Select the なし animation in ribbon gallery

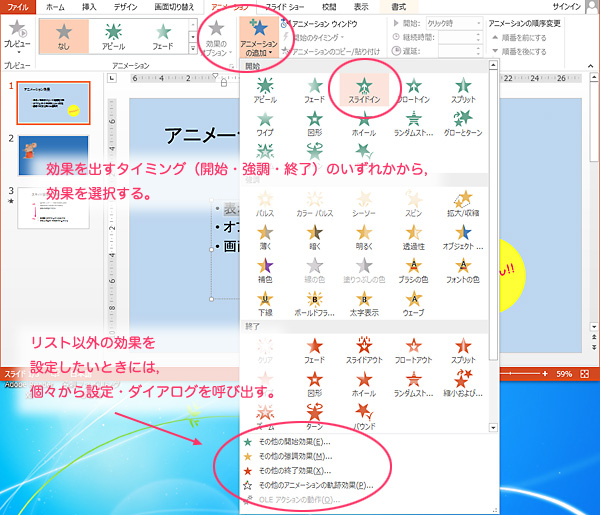pos(64,37)
